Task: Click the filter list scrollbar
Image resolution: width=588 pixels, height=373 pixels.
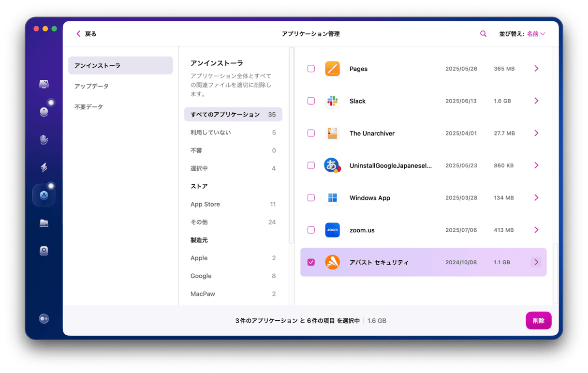Action: tap(291, 146)
